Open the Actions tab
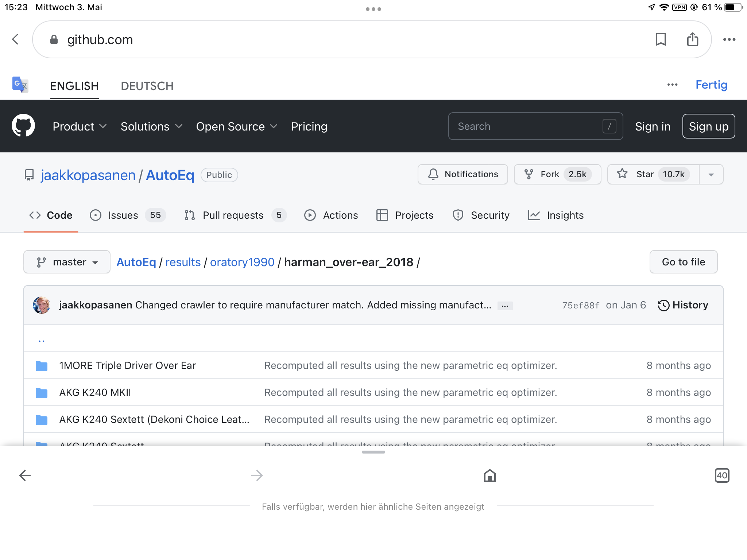The image size is (747, 560). coord(331,215)
